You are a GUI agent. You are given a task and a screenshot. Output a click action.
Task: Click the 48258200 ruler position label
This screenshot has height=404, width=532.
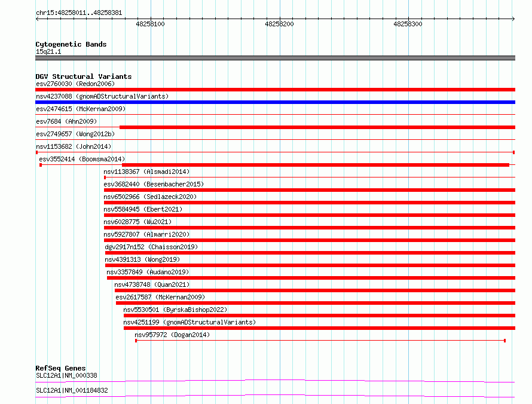point(279,24)
